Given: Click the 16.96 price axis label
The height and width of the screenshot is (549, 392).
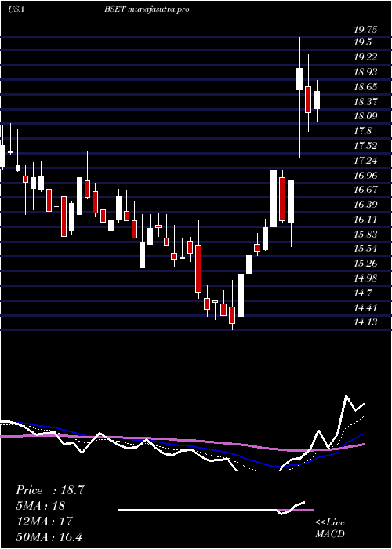Looking at the screenshot, I should (365, 175).
